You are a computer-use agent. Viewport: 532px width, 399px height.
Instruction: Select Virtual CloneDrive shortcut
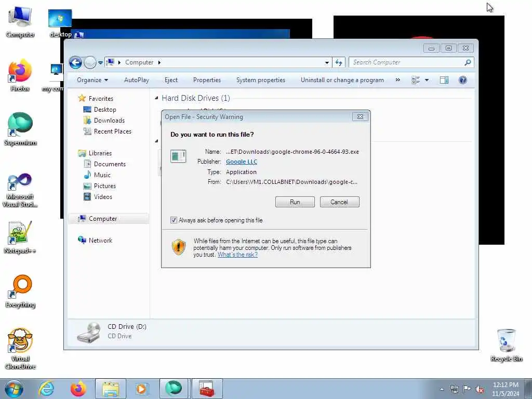pyautogui.click(x=20, y=349)
